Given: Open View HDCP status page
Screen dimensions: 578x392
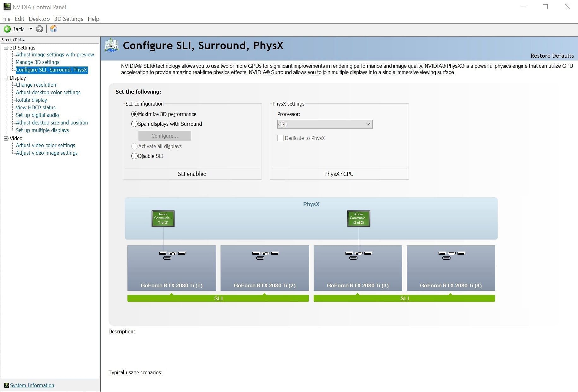Looking at the screenshot, I should tap(36, 107).
